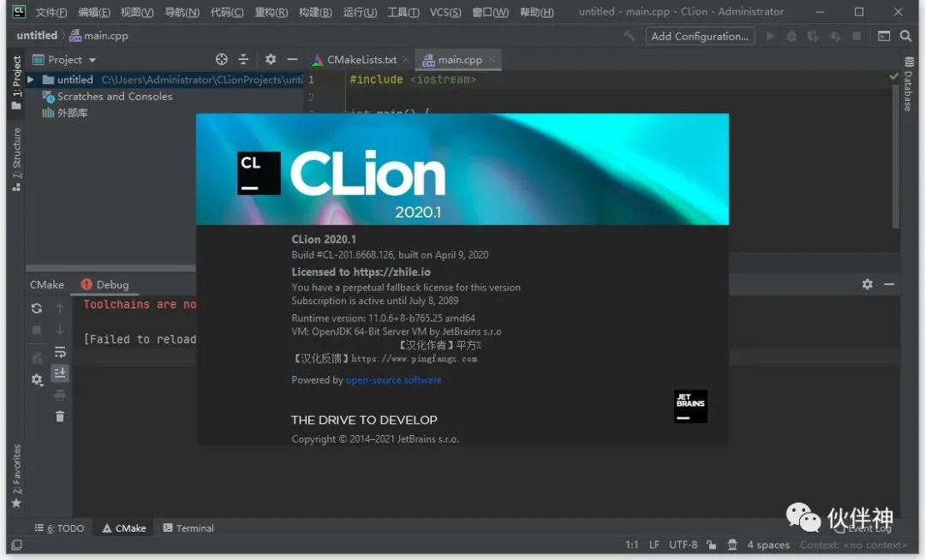Click the project structure window icon beside search
This screenshot has height=560, width=925.
click(x=884, y=36)
